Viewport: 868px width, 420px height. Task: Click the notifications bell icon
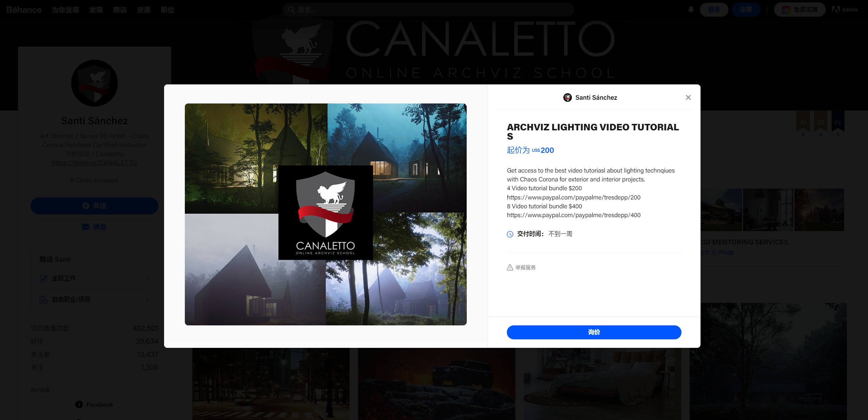pos(691,10)
